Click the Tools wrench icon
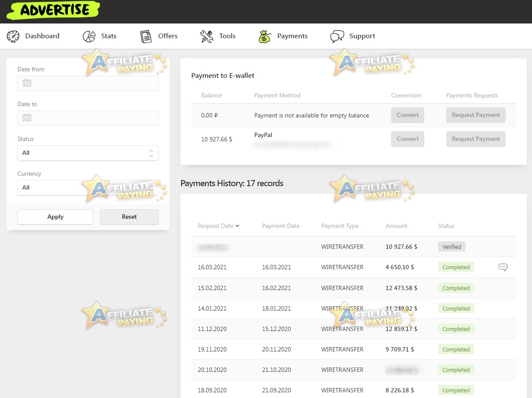 [x=207, y=36]
